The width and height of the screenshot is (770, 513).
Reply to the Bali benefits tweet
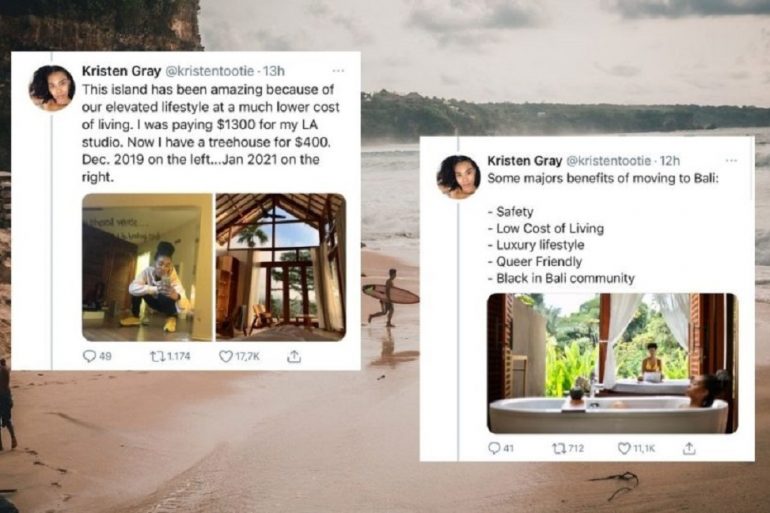click(x=494, y=448)
